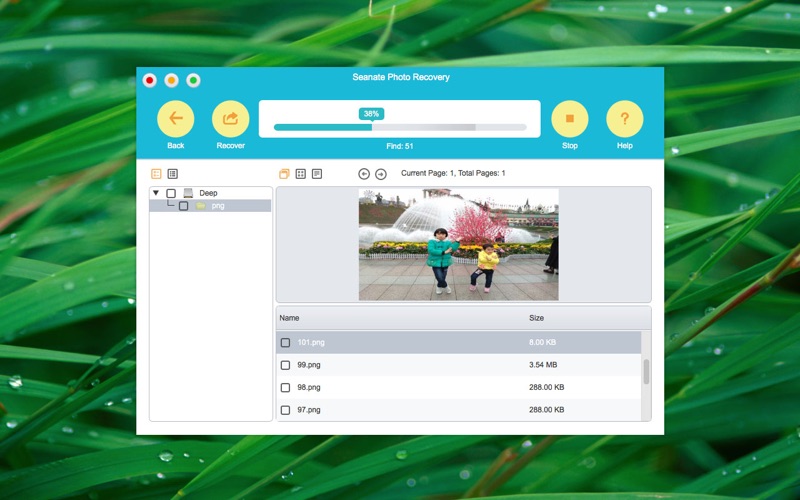Go to previous page arrow
Image resolution: width=800 pixels, height=500 pixels.
coord(364,174)
